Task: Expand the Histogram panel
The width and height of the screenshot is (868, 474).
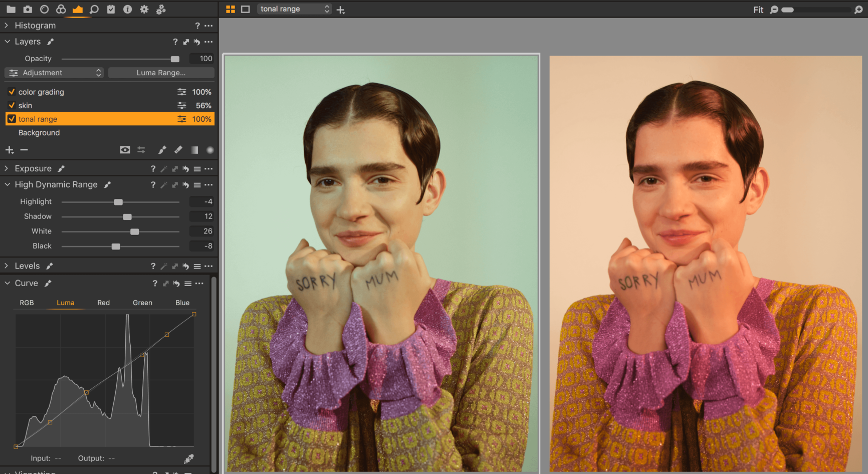Action: tap(6, 25)
